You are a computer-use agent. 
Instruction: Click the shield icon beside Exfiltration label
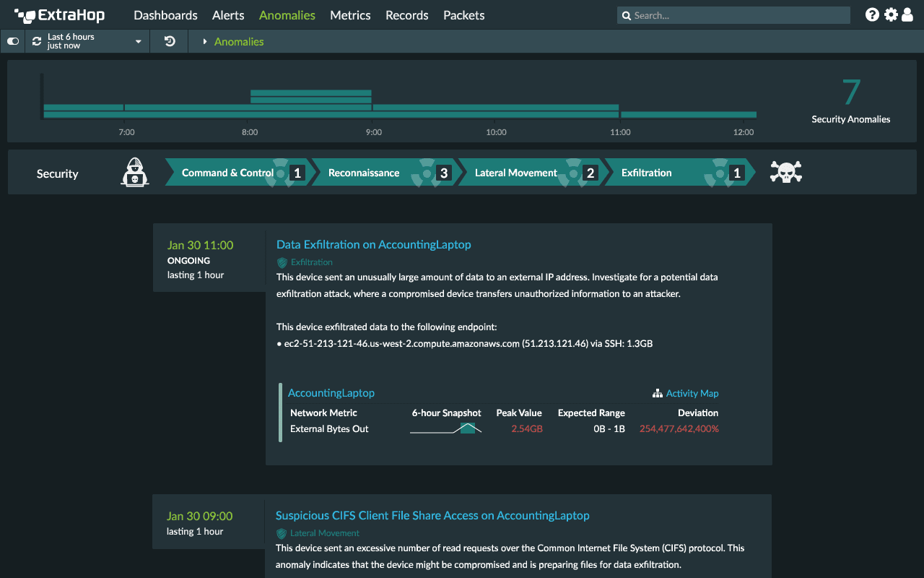tap(282, 262)
